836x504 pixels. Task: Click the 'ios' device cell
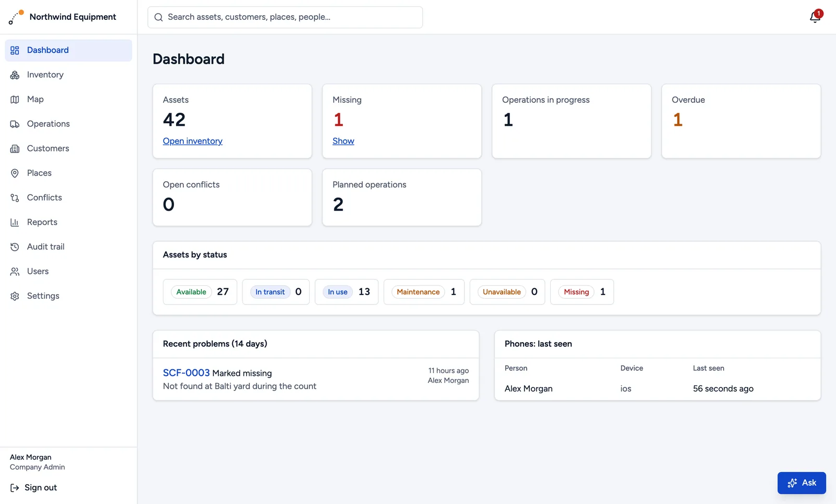(x=626, y=389)
